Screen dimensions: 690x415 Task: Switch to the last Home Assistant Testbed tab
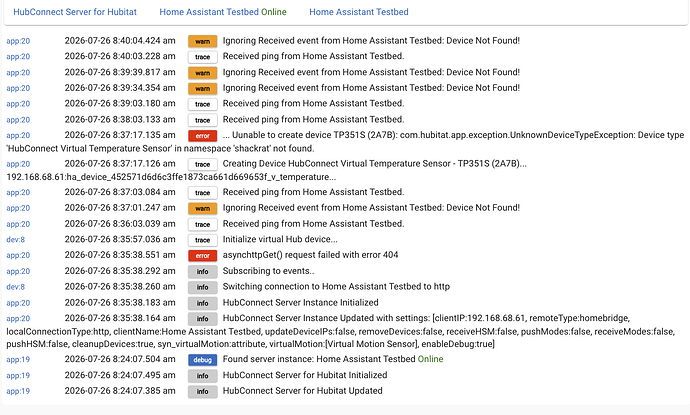pyautogui.click(x=359, y=12)
